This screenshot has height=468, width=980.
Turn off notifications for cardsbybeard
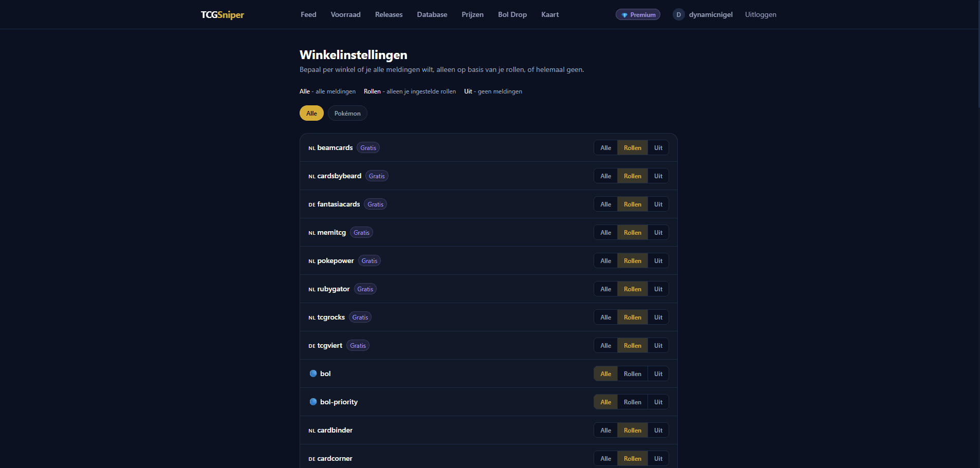658,176
